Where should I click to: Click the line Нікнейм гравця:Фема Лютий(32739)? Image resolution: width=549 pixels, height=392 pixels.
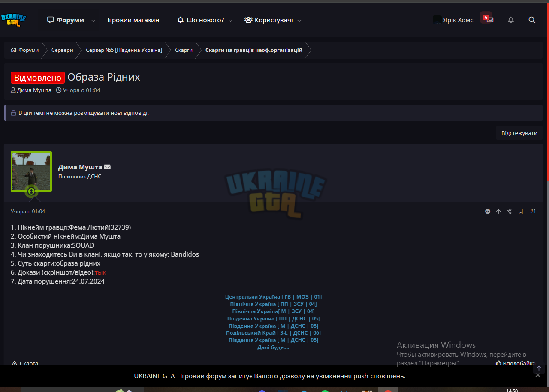click(x=71, y=227)
